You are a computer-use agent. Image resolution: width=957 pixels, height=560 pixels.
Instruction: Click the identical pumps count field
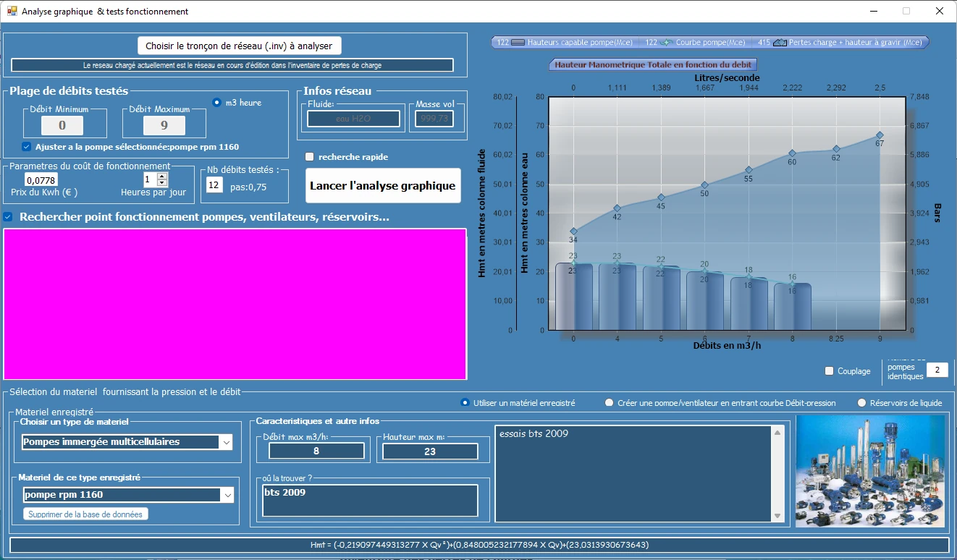pyautogui.click(x=937, y=370)
